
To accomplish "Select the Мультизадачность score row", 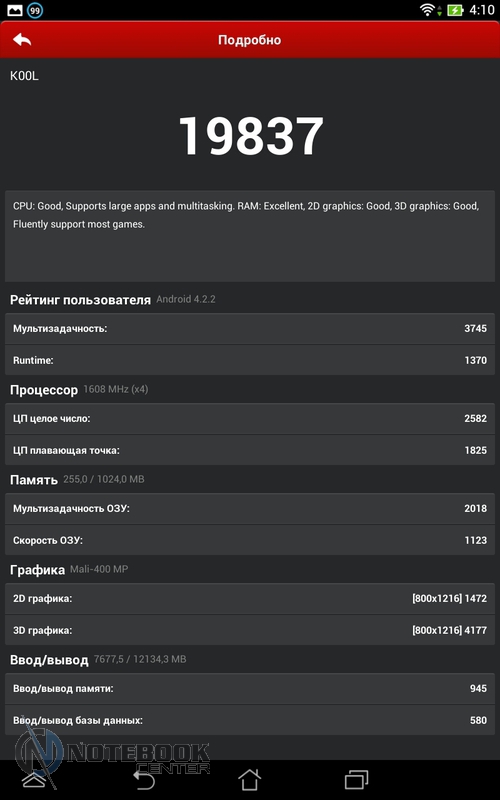I will coord(249,329).
